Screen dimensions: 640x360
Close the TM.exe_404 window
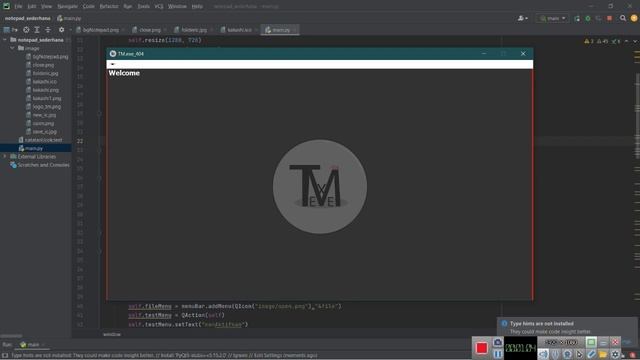(523, 53)
